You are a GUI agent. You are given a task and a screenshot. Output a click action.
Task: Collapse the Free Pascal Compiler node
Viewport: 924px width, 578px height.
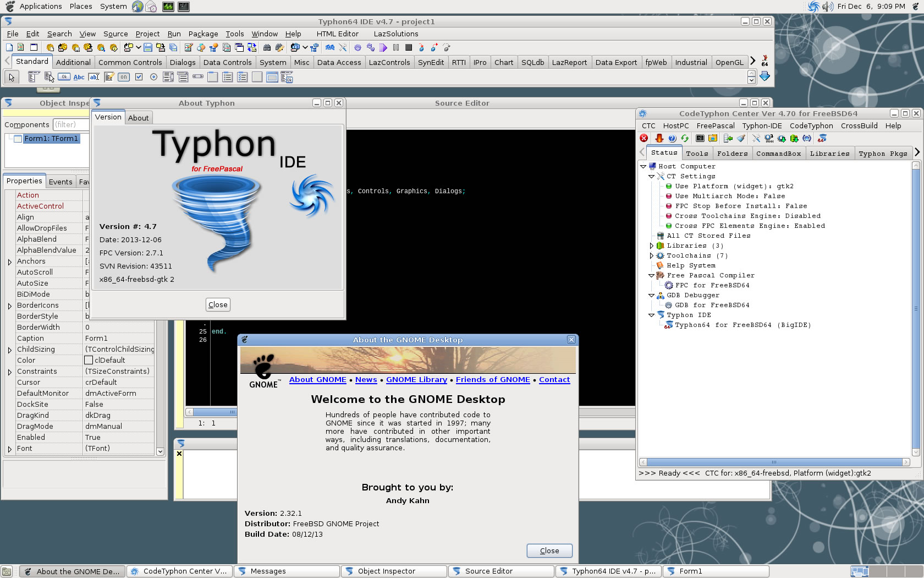pos(652,276)
